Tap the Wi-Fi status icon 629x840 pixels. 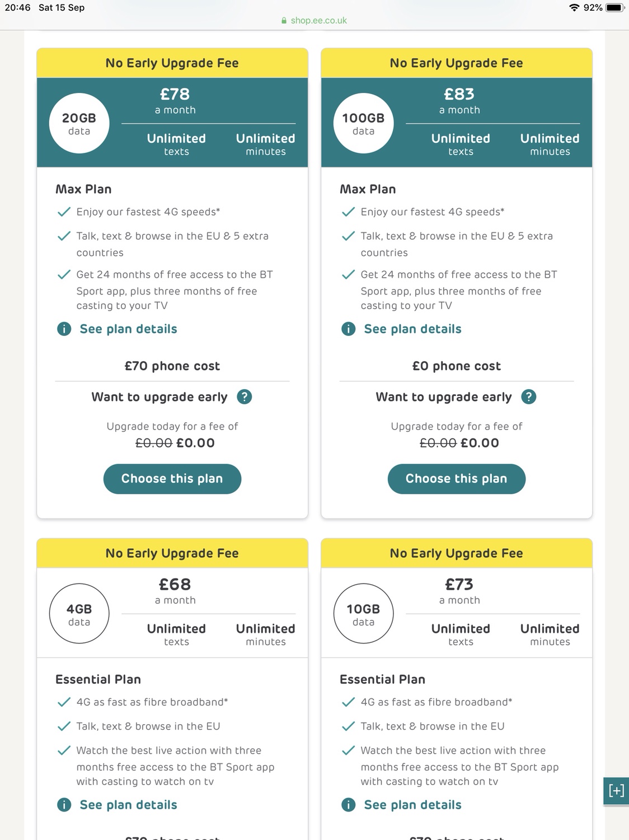click(x=574, y=8)
